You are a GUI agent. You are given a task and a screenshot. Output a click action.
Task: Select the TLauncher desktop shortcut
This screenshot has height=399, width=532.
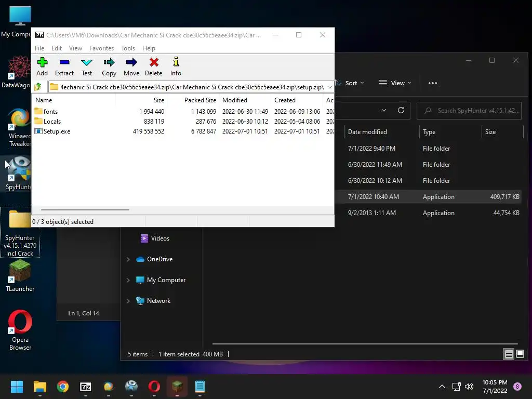[x=20, y=276]
